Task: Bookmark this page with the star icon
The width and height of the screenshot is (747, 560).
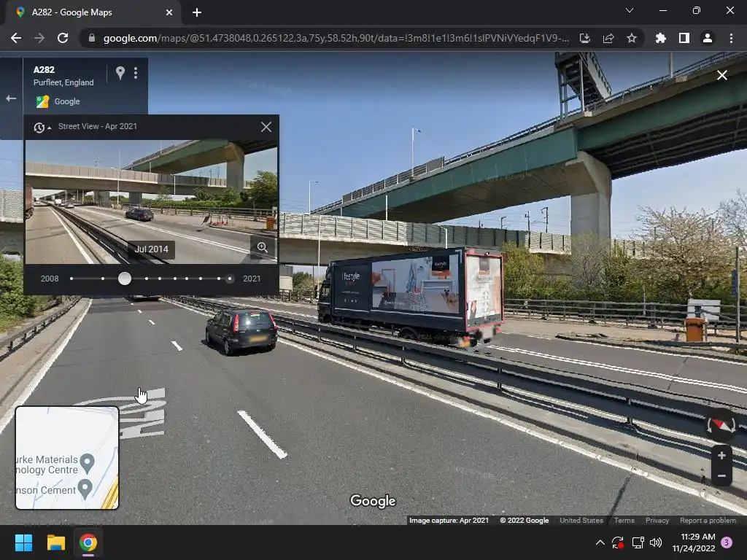Action: click(x=632, y=38)
